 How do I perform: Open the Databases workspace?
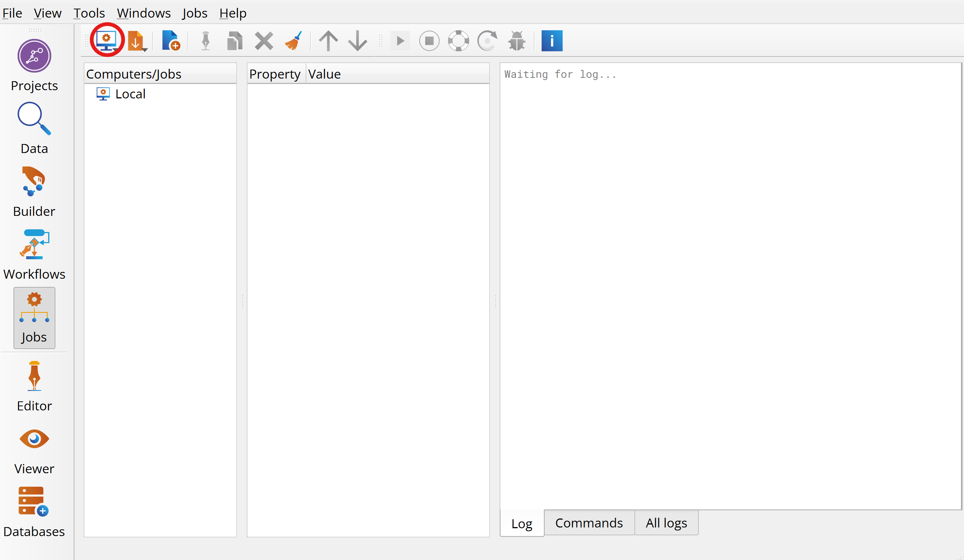(34, 512)
